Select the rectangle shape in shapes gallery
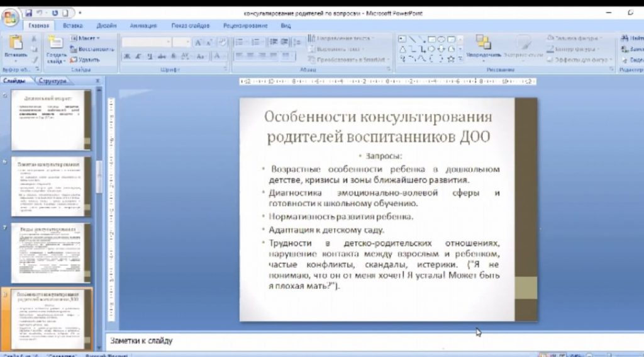Image resolution: width=644 pixels, height=357 pixels. coord(431,39)
